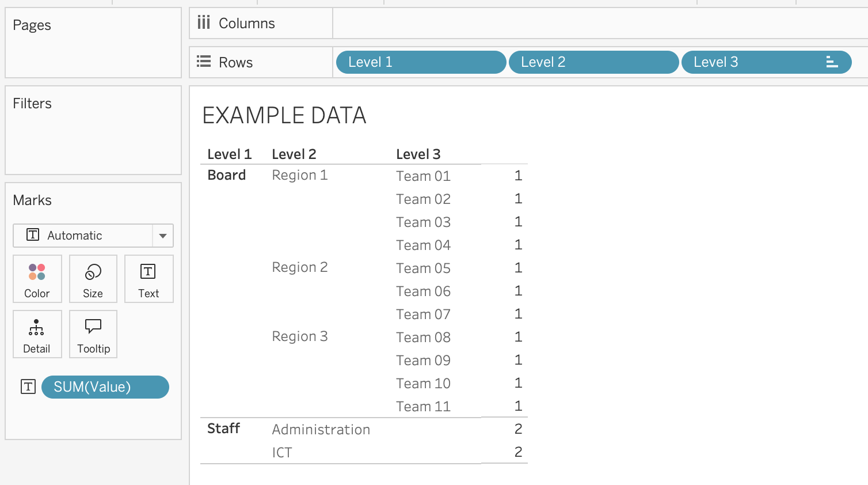
Task: Click the sort icon on Level 3 pill
Action: [832, 62]
